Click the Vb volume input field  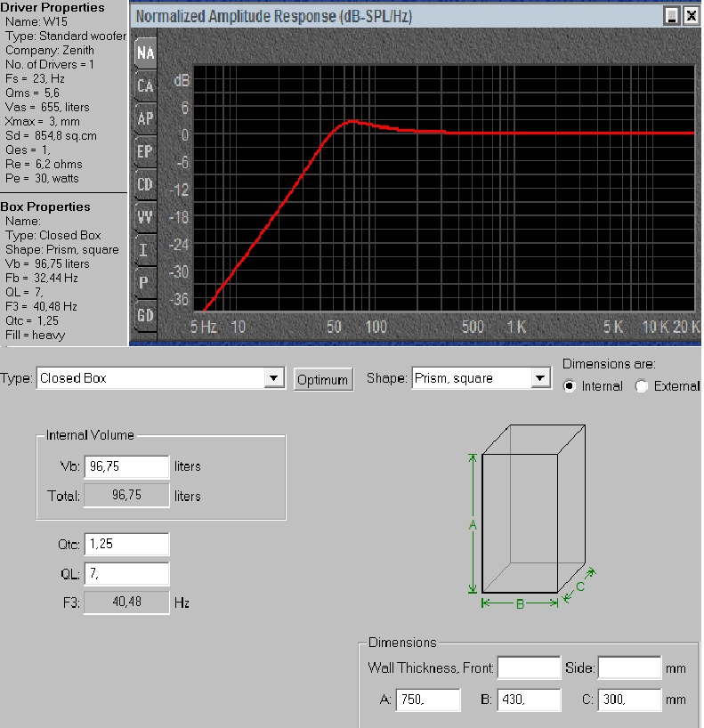pyautogui.click(x=126, y=466)
